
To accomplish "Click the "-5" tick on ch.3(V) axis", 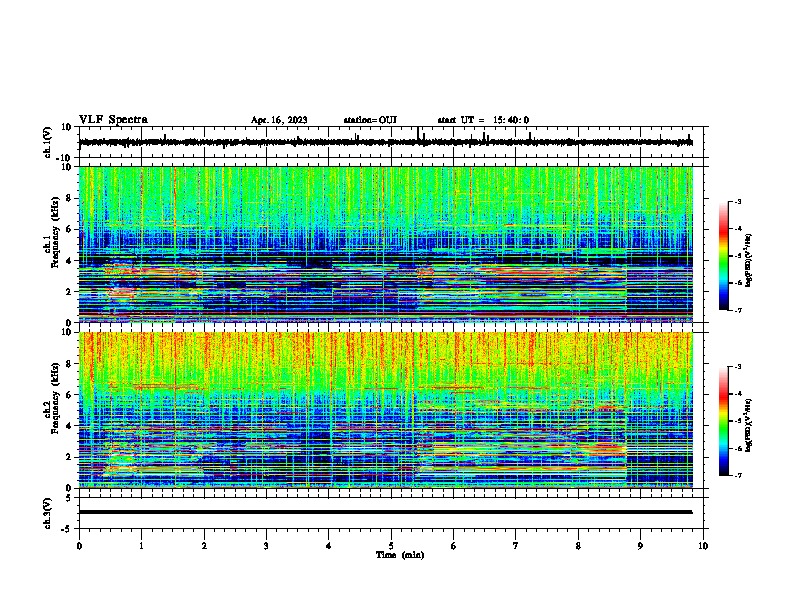I will [67, 529].
